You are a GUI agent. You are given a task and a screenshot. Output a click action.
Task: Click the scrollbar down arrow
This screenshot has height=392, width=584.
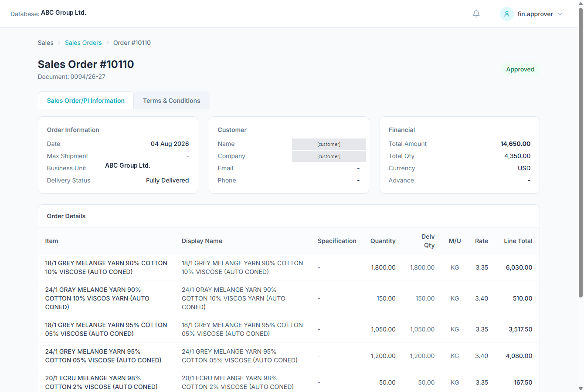pyautogui.click(x=581, y=389)
